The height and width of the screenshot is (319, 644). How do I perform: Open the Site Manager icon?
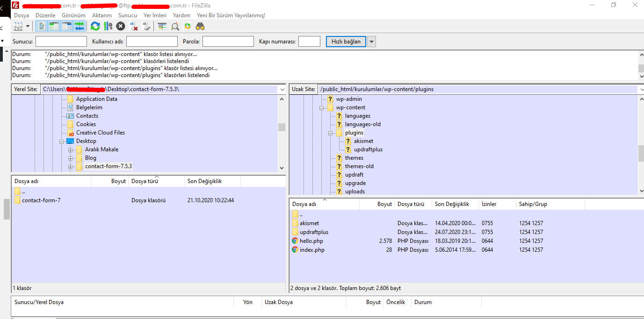19,26
